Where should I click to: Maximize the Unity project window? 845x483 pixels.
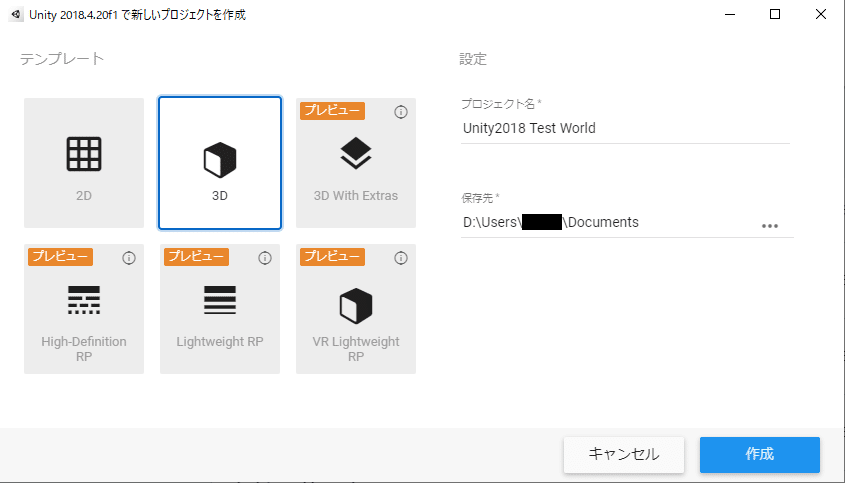[775, 15]
